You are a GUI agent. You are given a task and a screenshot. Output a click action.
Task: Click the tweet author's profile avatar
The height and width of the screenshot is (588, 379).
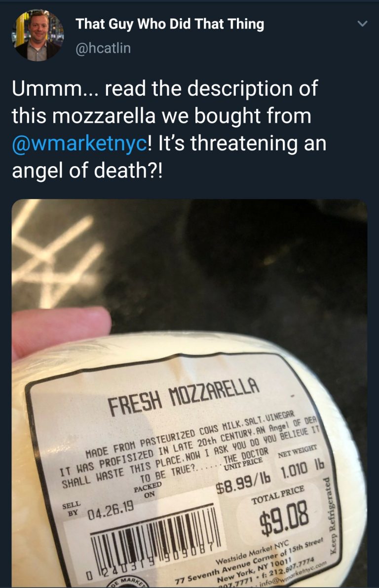(38, 35)
